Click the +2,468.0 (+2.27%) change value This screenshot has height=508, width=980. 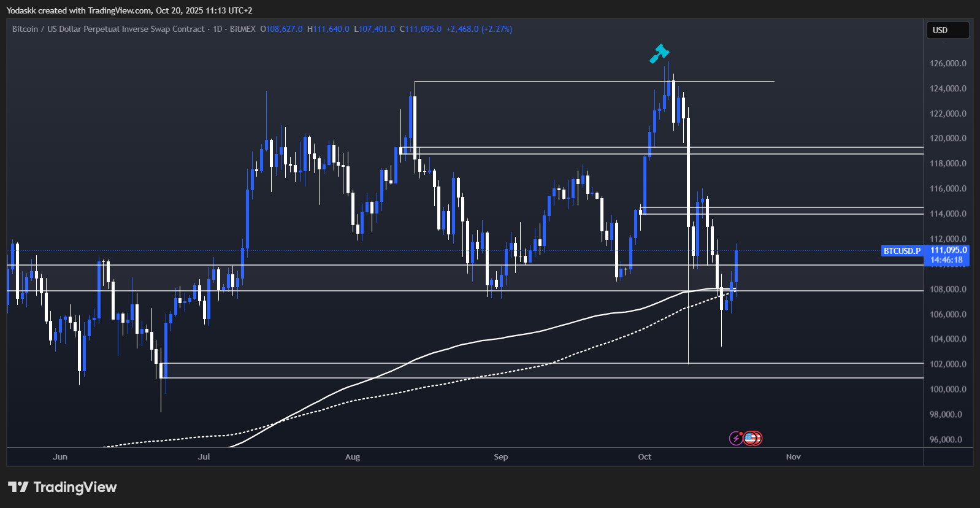coord(479,29)
